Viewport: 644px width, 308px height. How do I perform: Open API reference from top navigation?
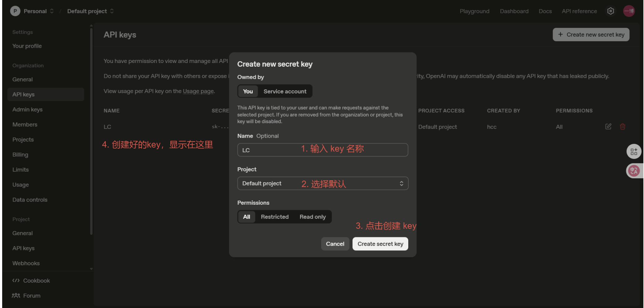tap(579, 11)
